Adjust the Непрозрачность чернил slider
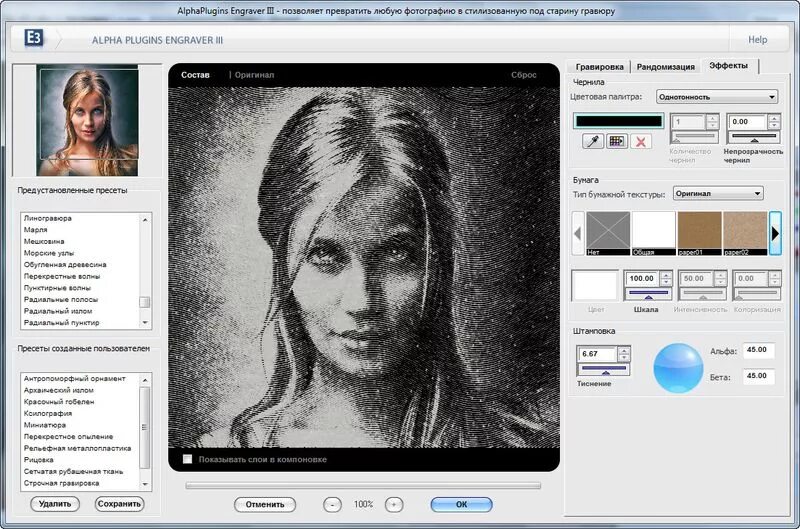800x529 pixels. (x=754, y=137)
